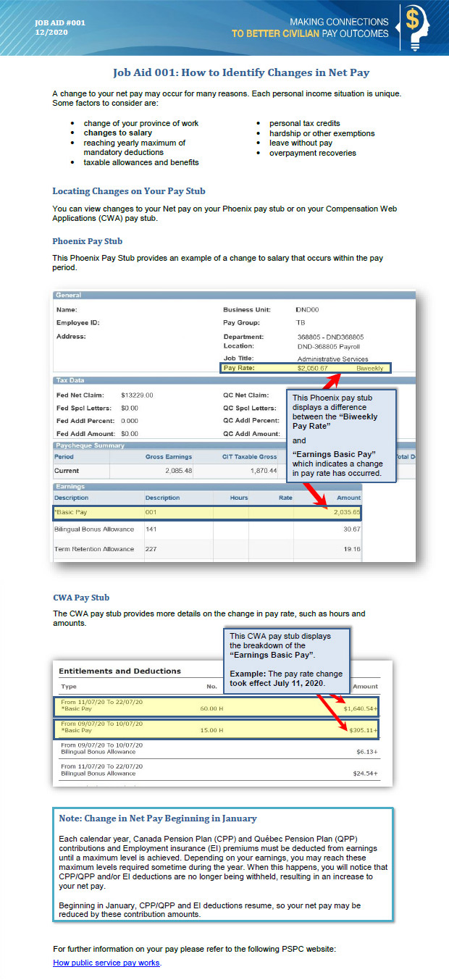
Task: Click the JOB AID #001 header label
Action: point(59,22)
